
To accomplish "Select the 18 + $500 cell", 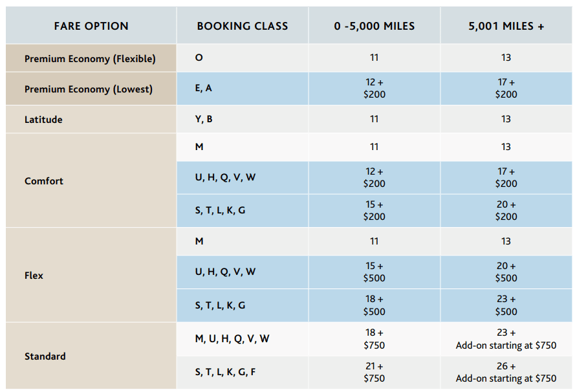I will click(x=374, y=305).
